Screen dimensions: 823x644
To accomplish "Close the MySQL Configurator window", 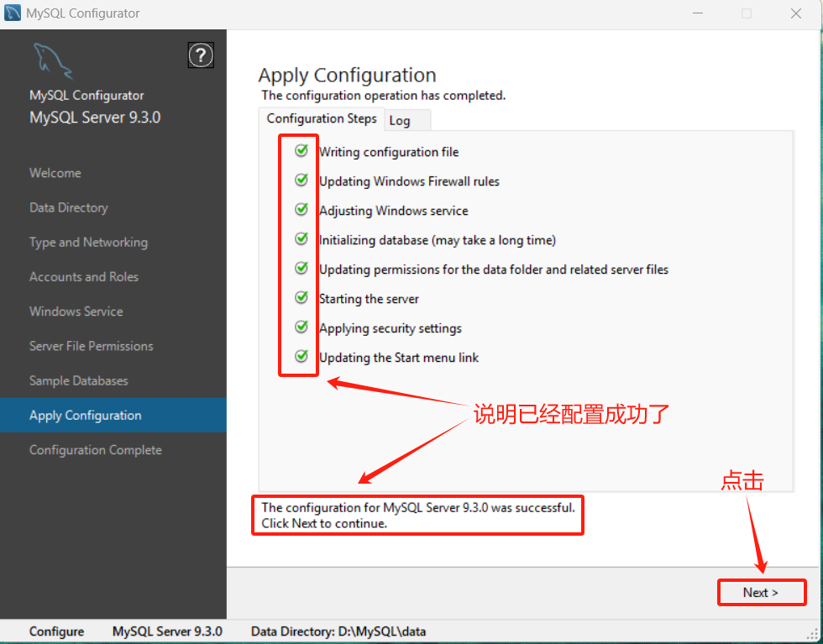I will (796, 13).
